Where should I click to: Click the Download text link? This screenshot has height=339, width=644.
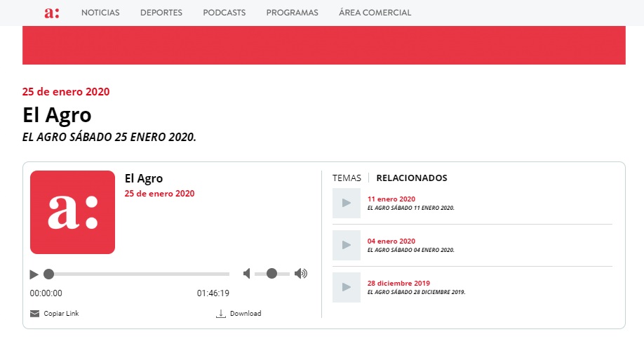point(246,314)
